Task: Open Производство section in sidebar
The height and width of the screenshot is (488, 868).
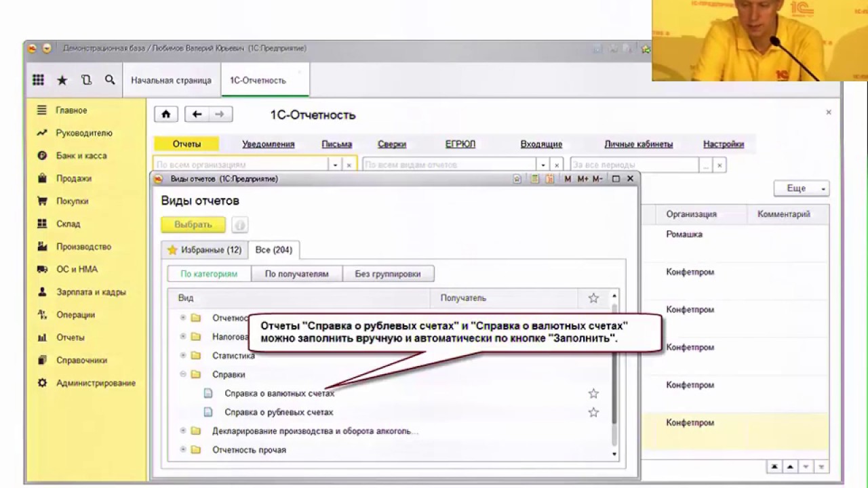Action: coord(85,247)
